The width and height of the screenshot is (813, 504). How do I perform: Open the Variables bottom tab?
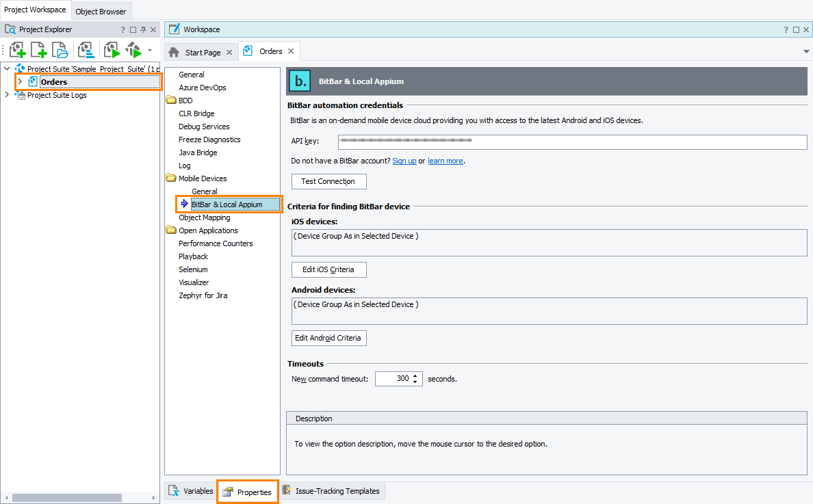pyautogui.click(x=191, y=491)
